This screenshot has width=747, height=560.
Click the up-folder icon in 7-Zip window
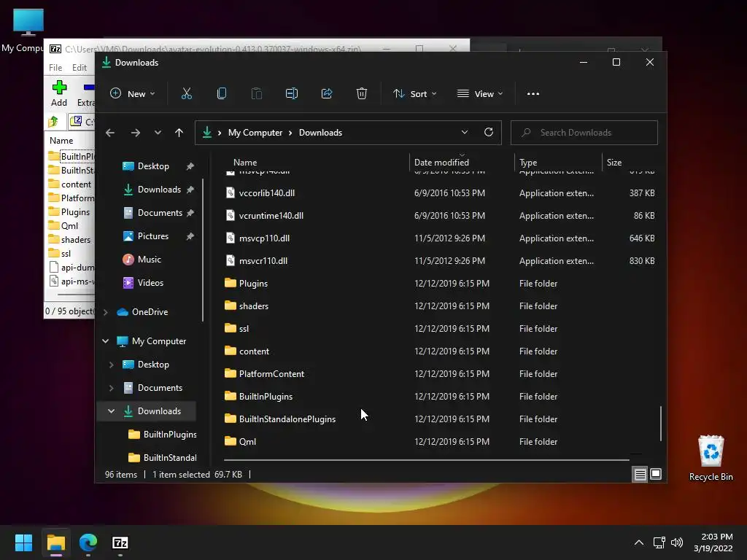pos(53,122)
